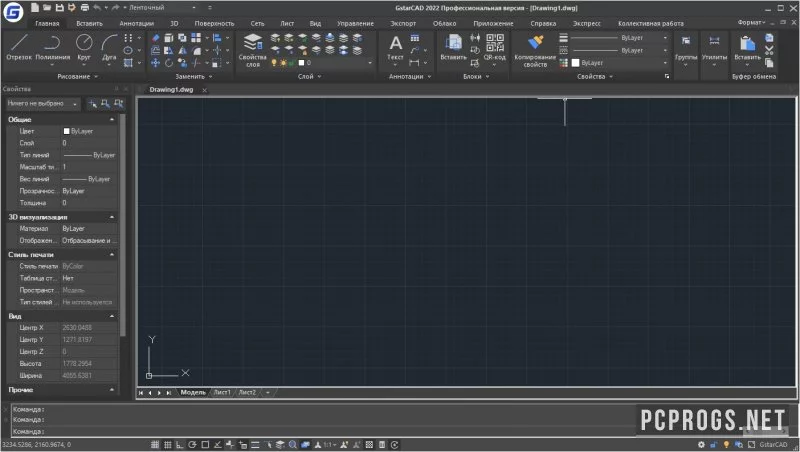Toggle lineweight display in status bar

255,445
